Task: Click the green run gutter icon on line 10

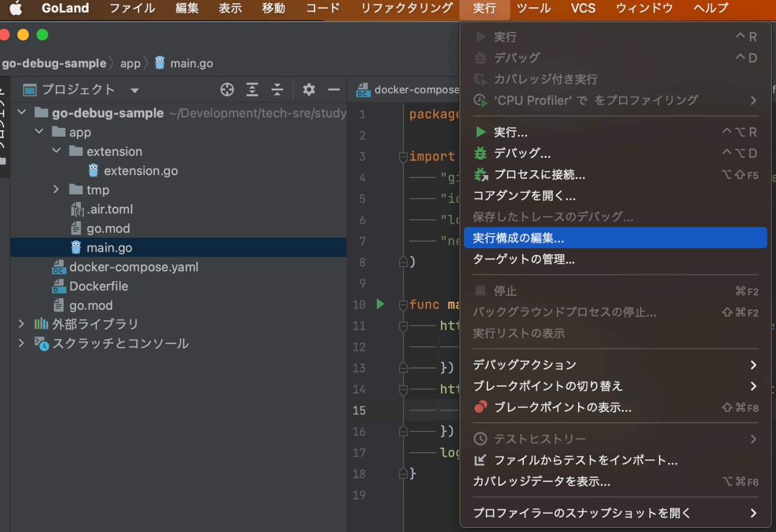Action: [x=380, y=304]
